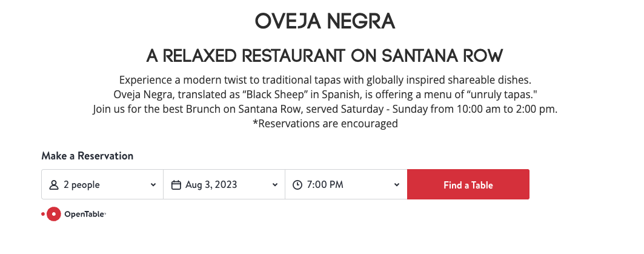644x254 pixels.
Task: Click the chevron arrow on party size selector
Action: [x=153, y=185]
